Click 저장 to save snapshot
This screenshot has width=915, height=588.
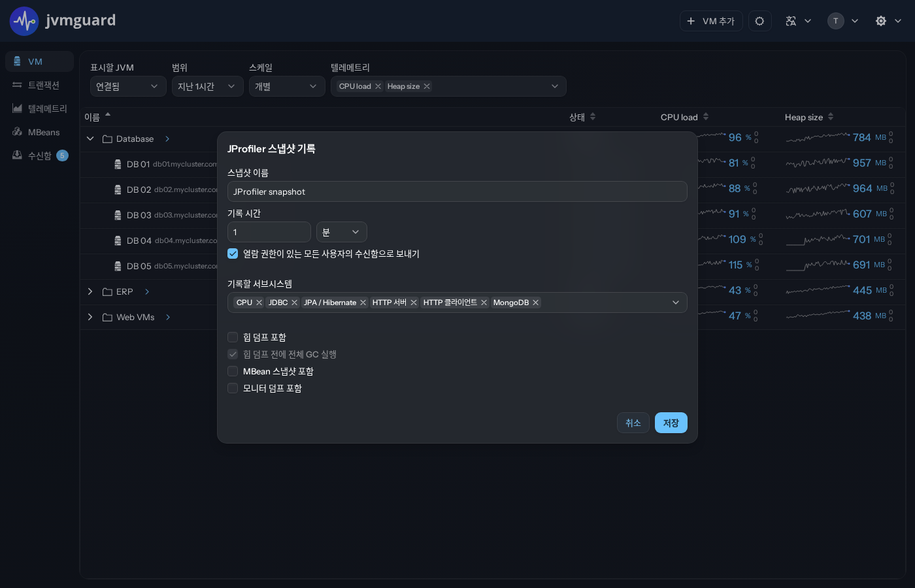tap(671, 423)
